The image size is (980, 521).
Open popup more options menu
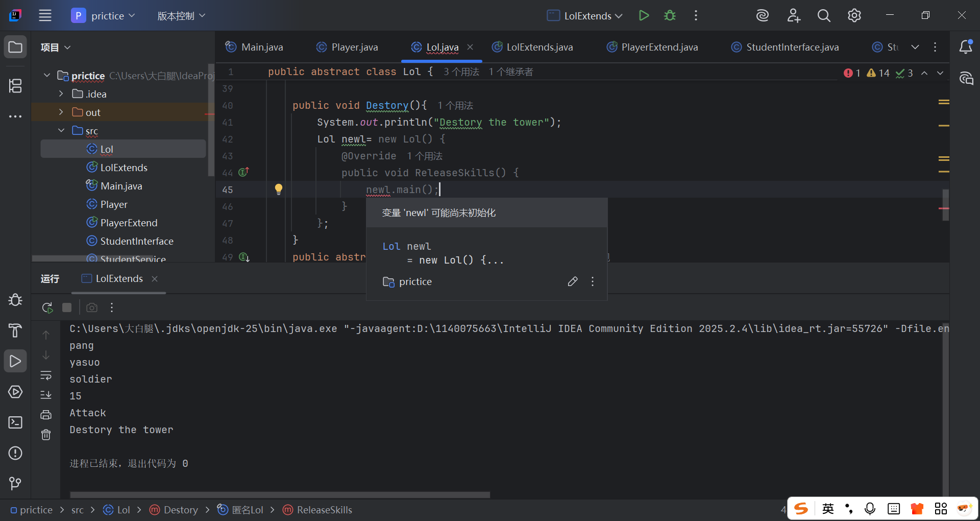pyautogui.click(x=593, y=281)
